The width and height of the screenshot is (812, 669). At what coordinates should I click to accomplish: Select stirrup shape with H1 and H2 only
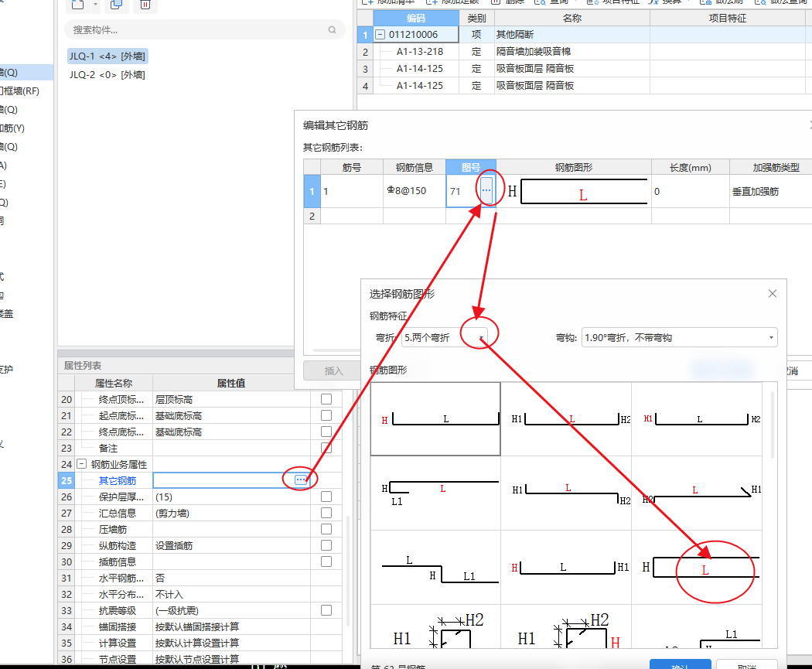[435, 626]
